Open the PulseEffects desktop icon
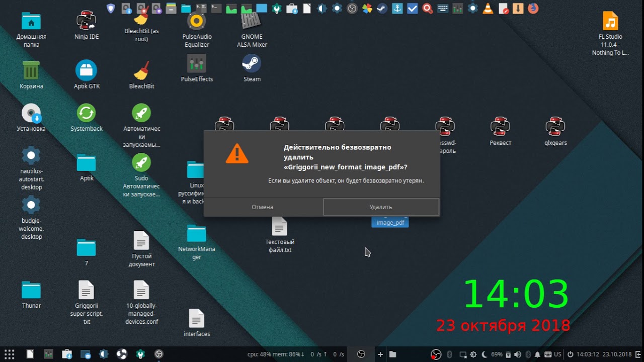This screenshot has height=362, width=644. (x=197, y=63)
